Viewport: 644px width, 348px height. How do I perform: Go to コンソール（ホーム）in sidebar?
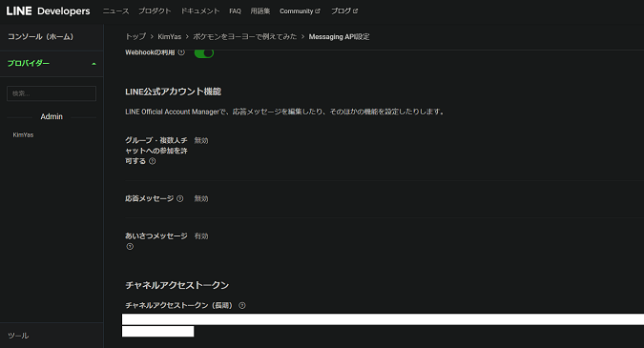pos(40,36)
